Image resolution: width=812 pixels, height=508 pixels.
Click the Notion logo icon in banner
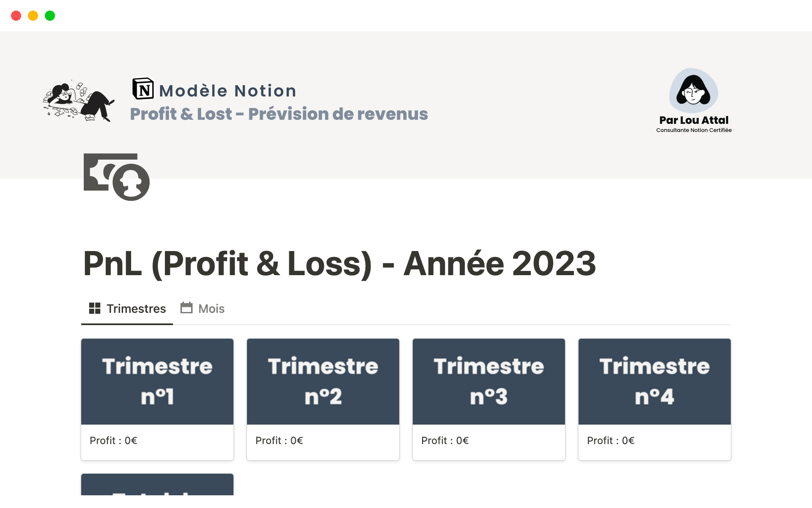coord(143,89)
